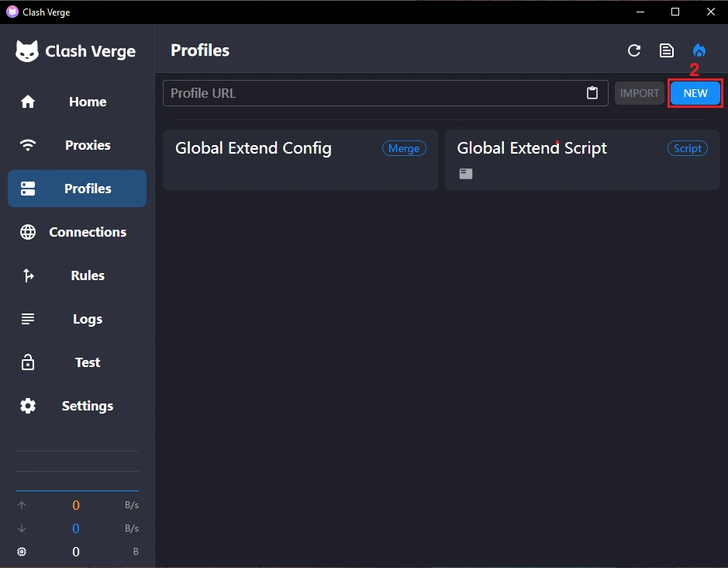Click the memory usage chip icon
Screen dimensions: 728x568
[22, 552]
